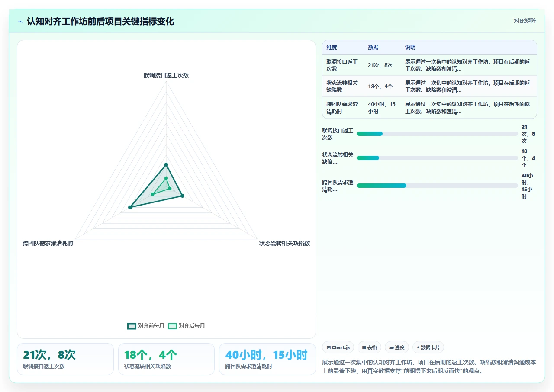Select the Chart.js tag chip
This screenshot has width=554, height=392.
[338, 347]
